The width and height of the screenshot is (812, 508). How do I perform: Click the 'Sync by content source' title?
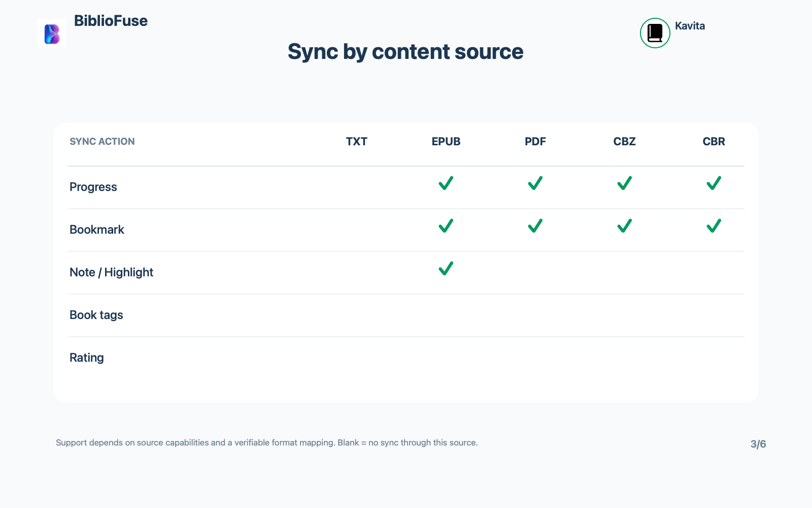click(405, 52)
